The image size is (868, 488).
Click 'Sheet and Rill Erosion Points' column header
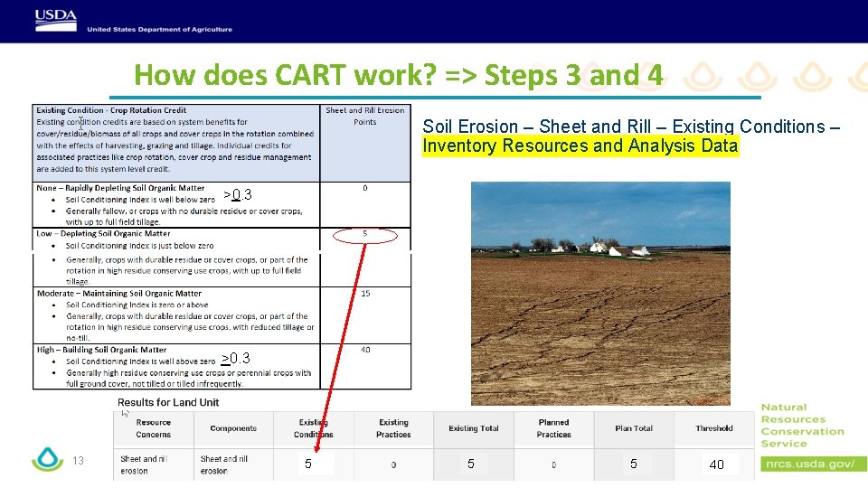click(364, 116)
